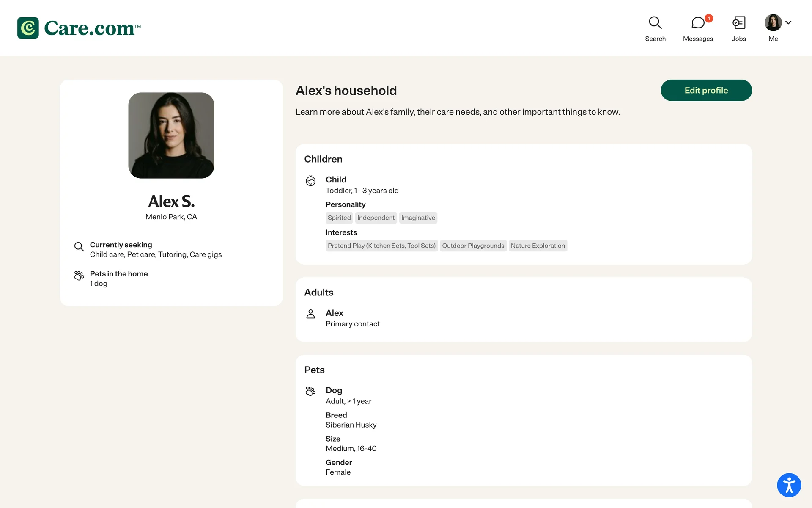
Task: Select the Outdoor Playgrounds interest tag
Action: [473, 246]
